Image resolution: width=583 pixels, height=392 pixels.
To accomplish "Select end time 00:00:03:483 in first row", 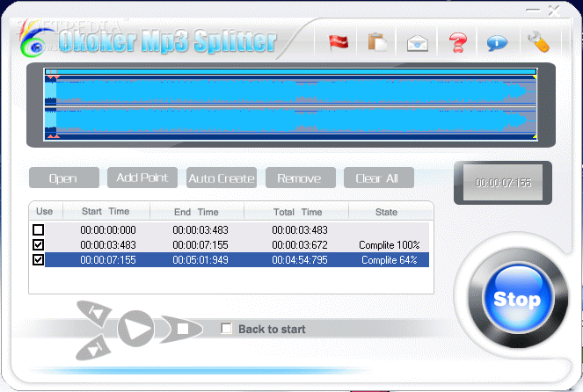I will tap(200, 230).
